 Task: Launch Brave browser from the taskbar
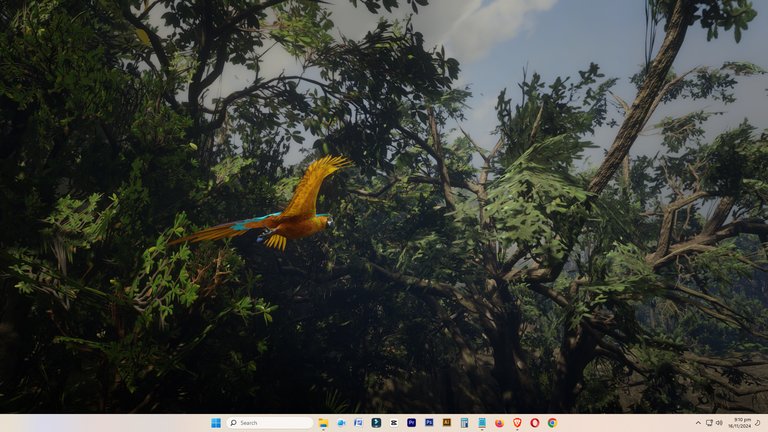tap(517, 423)
